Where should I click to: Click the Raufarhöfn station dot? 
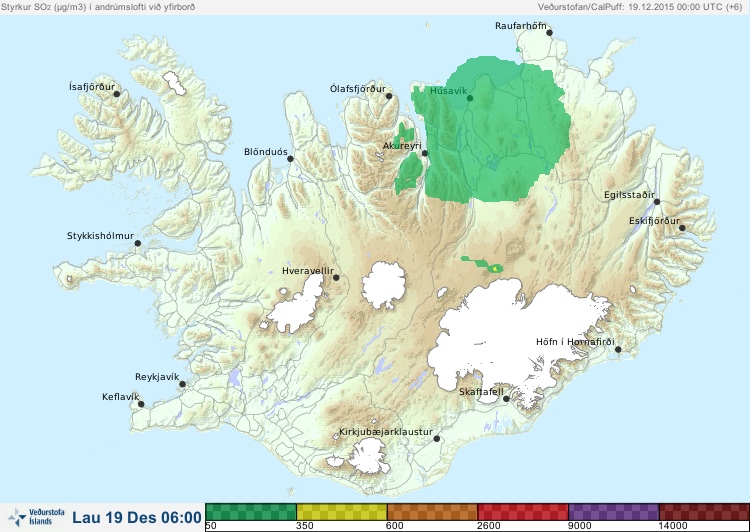550,33
